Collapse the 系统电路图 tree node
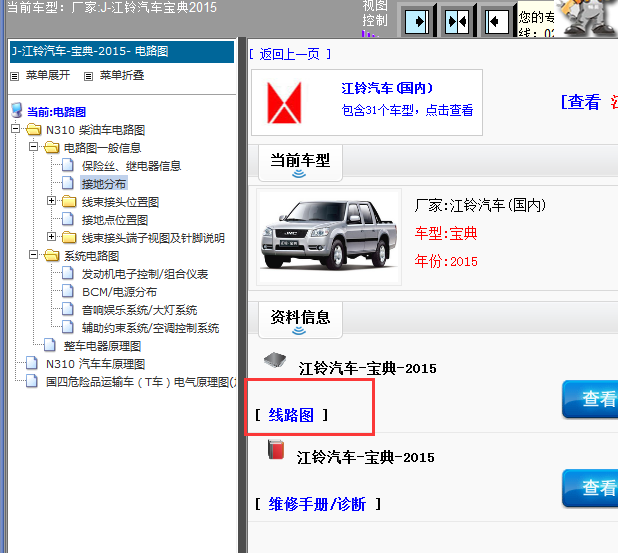 tap(34, 255)
